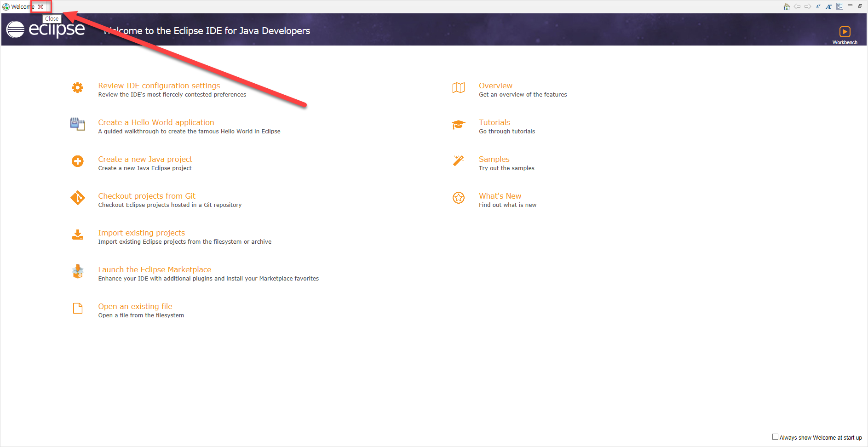The height and width of the screenshot is (447, 868).
Task: Click the open file page icon
Action: tap(78, 308)
